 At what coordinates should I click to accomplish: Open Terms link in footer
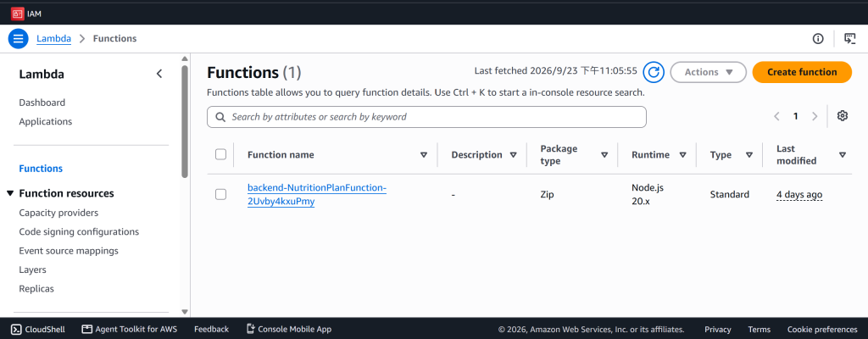pos(759,329)
